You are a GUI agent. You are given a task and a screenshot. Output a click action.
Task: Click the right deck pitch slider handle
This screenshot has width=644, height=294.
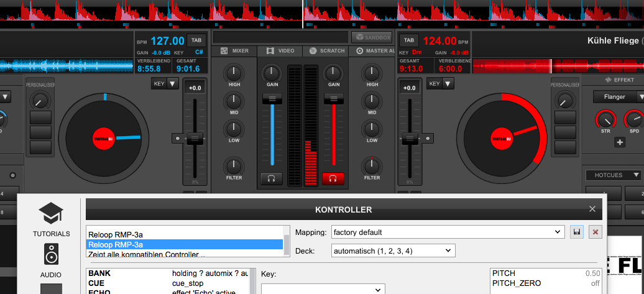click(x=409, y=139)
